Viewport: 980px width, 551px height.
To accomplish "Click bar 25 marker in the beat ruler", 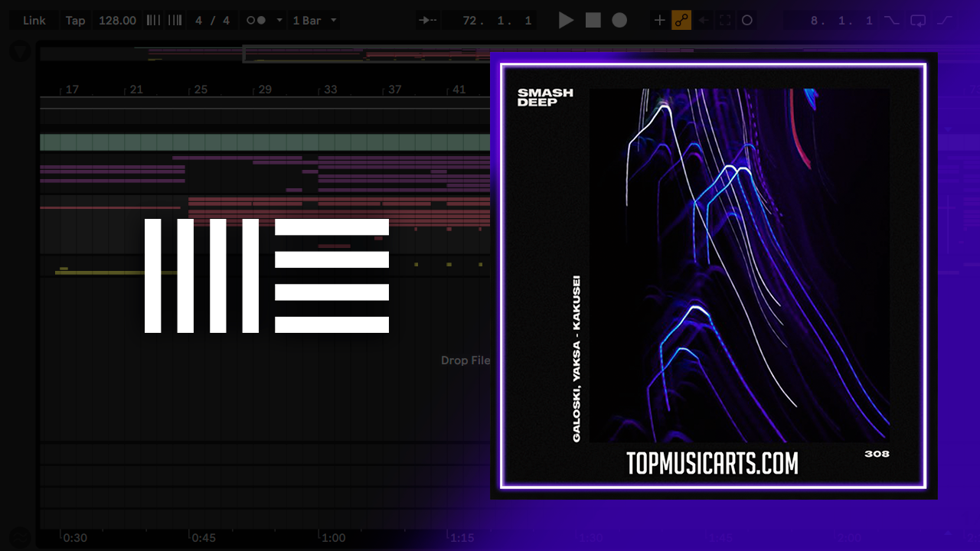I will (x=201, y=90).
